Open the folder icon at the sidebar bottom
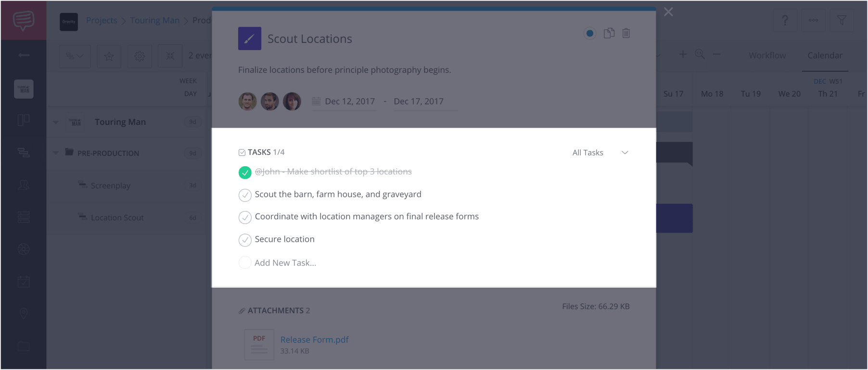The image size is (868, 370). tap(24, 346)
